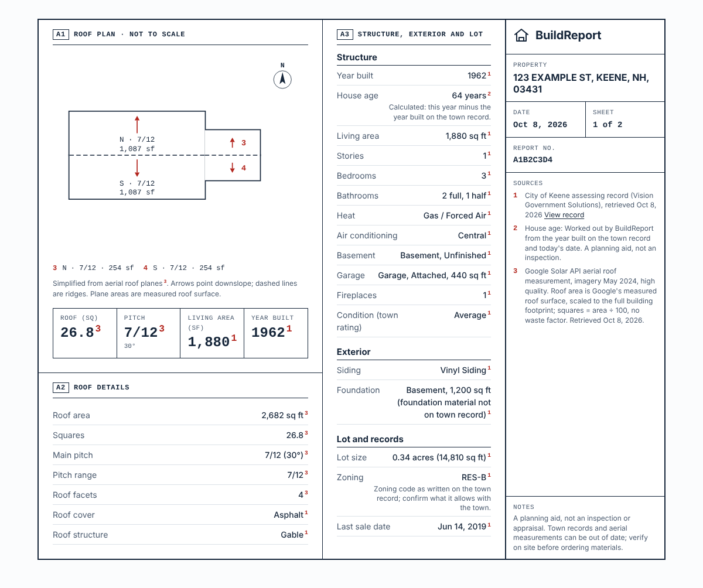Image resolution: width=703 pixels, height=588 pixels.
Task: Click the Lot size value 0.34 acres
Action: pos(439,457)
